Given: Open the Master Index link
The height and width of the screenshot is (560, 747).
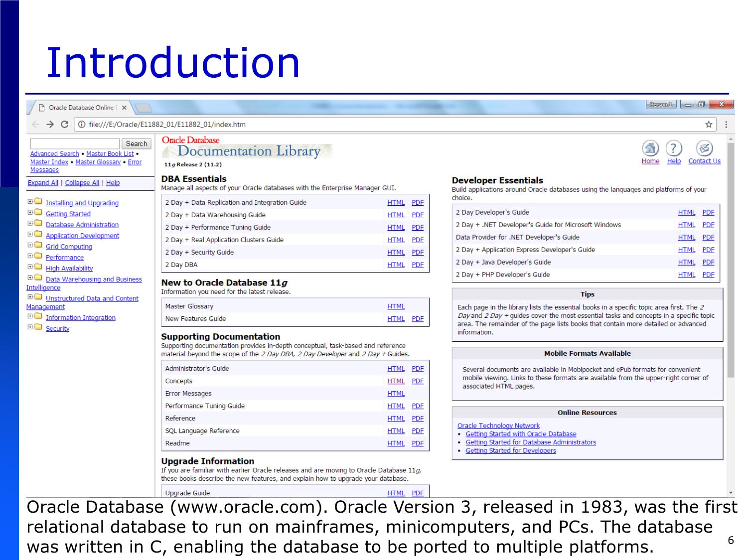Looking at the screenshot, I should coord(49,162).
